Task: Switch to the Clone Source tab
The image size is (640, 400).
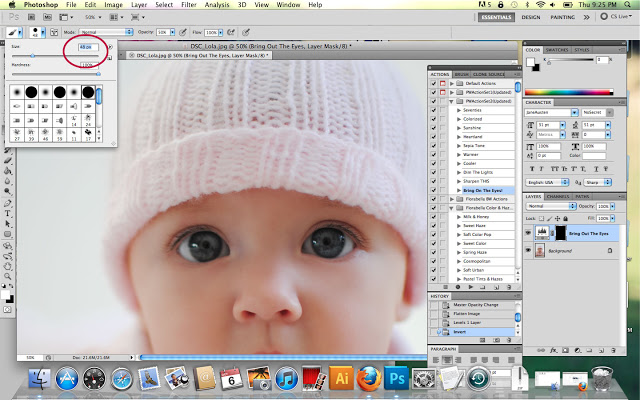Action: [x=489, y=74]
